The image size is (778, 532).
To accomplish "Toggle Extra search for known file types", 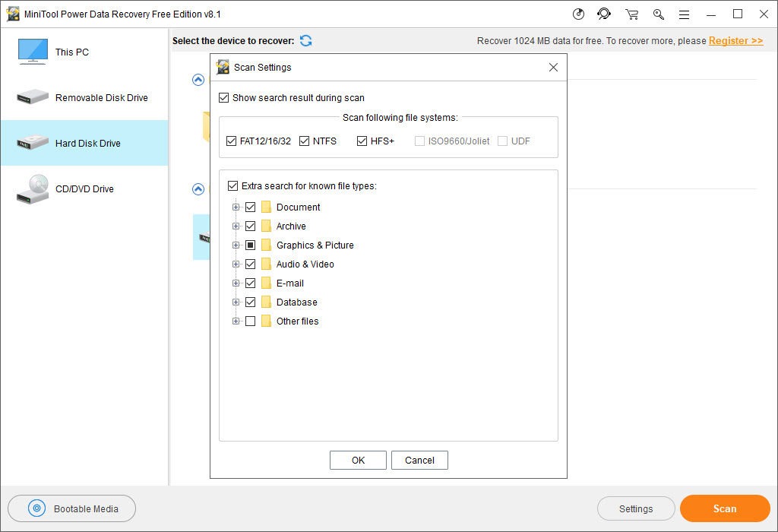I will pos(232,185).
